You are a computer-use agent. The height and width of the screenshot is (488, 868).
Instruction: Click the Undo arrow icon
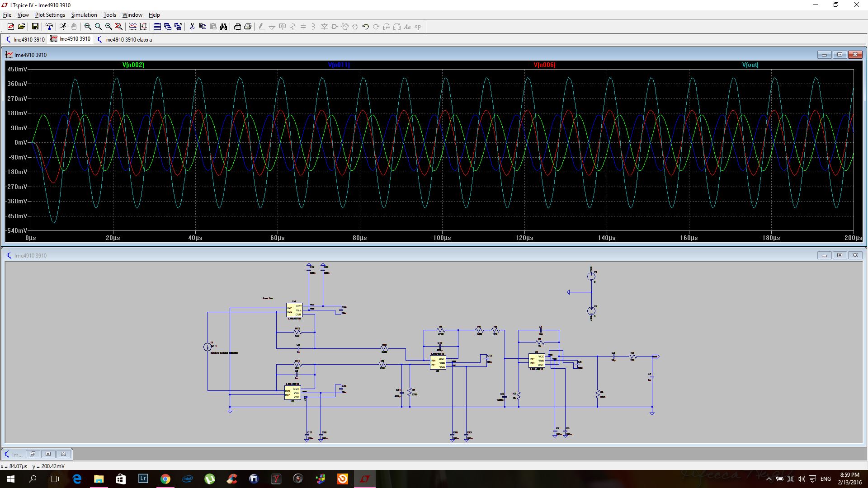coord(366,27)
